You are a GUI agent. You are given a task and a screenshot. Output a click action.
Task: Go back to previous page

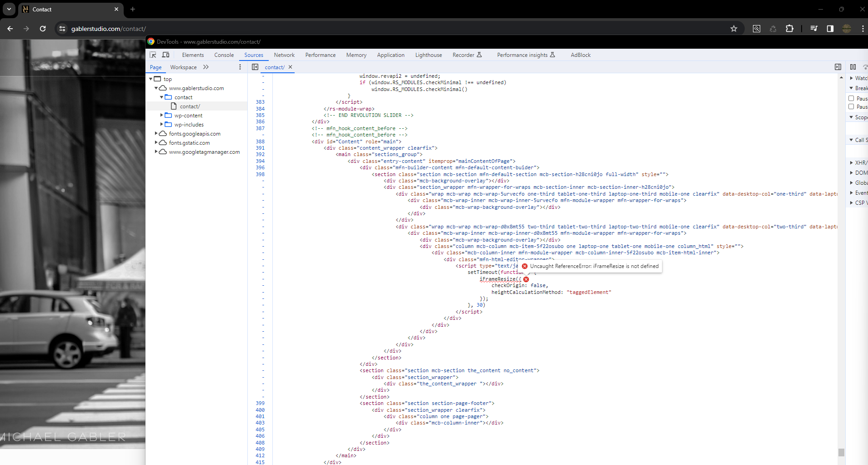click(x=10, y=29)
